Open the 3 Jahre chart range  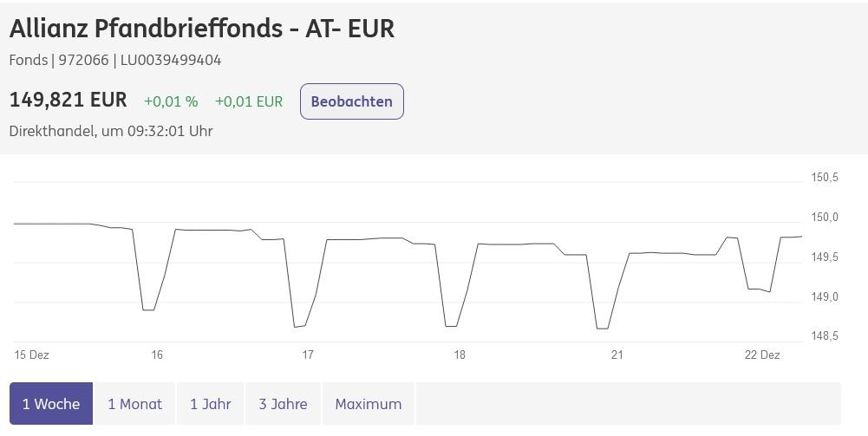[x=283, y=404]
